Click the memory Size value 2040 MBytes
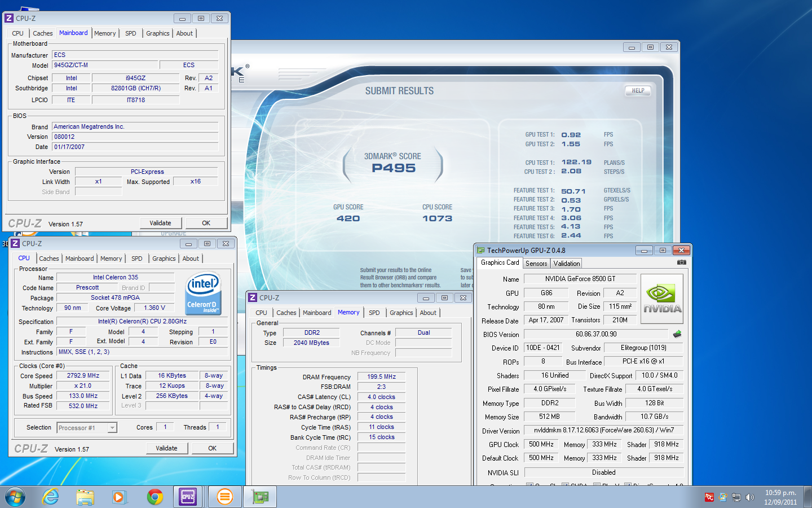Image resolution: width=812 pixels, height=508 pixels. tap(311, 343)
